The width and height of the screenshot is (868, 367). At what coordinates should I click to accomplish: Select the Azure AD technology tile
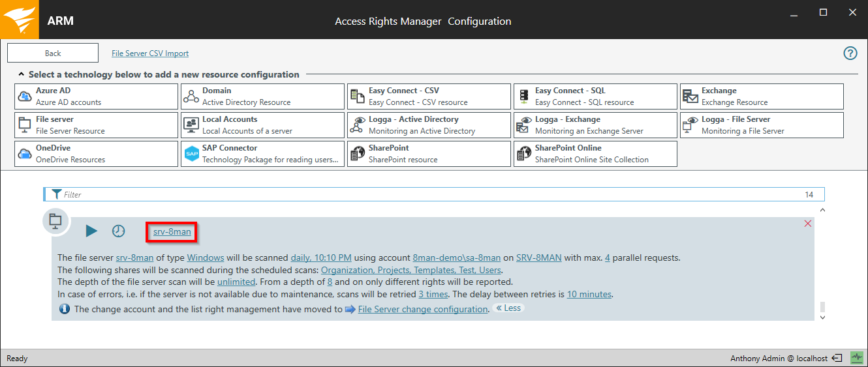[96, 96]
